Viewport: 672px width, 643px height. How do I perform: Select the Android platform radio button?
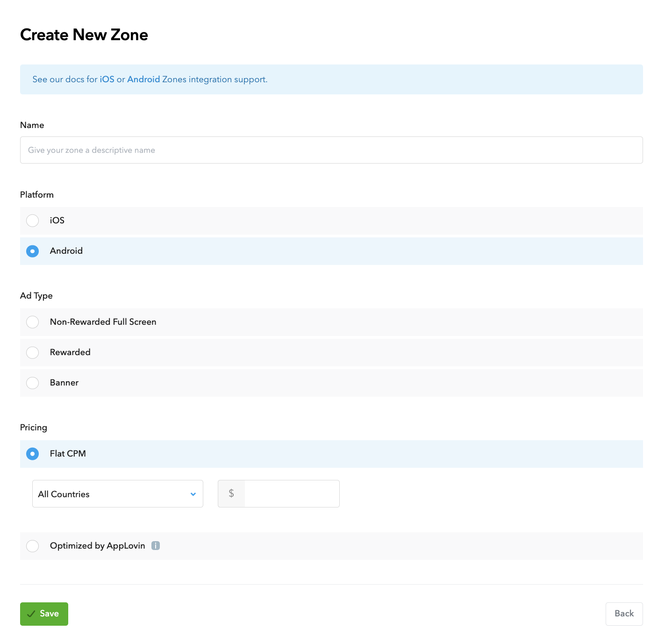[33, 251]
